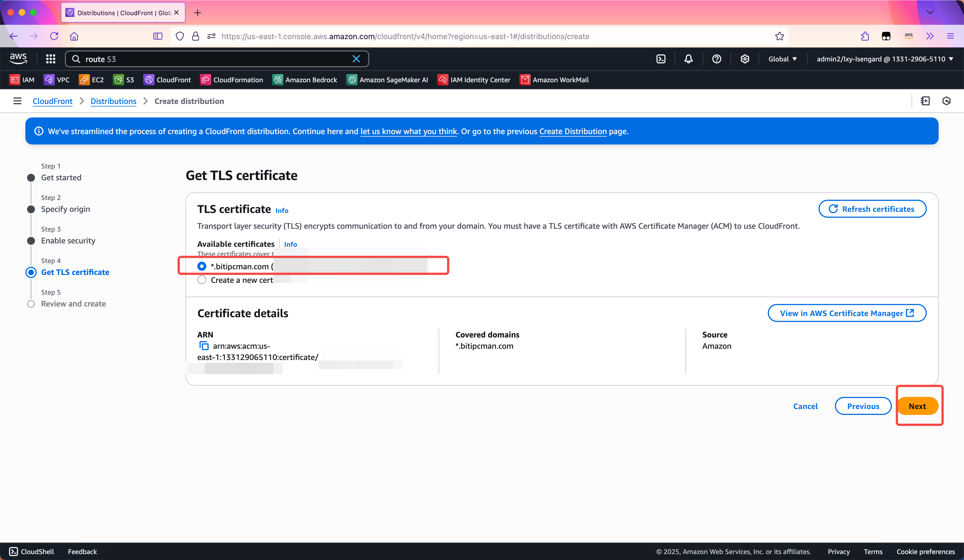Open CloudFormation from the favorites bar
The image size is (964, 560).
231,80
